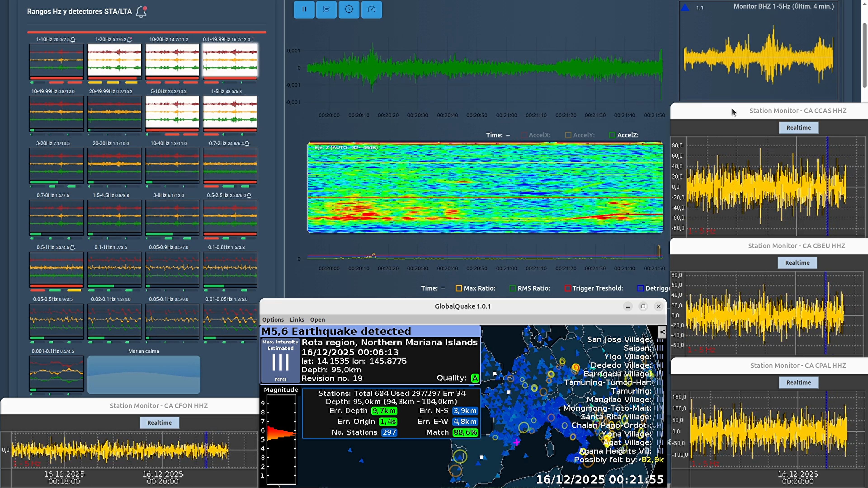This screenshot has width=868, height=488.
Task: Open the filter sliders settings icon
Action: click(326, 9)
